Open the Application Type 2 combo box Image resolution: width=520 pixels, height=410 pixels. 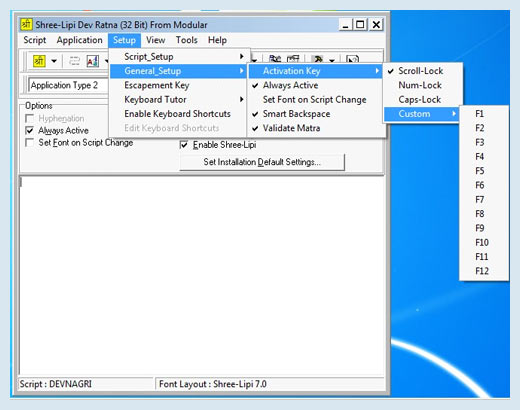click(68, 85)
